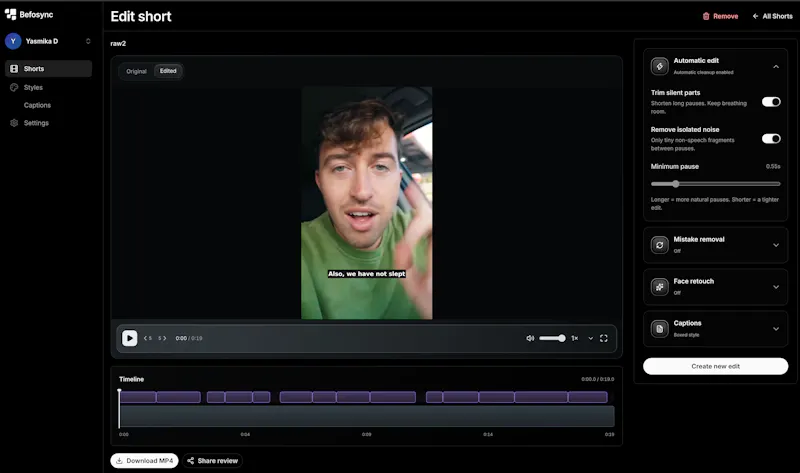Click Create new edit button
The height and width of the screenshot is (473, 800).
pyautogui.click(x=715, y=366)
